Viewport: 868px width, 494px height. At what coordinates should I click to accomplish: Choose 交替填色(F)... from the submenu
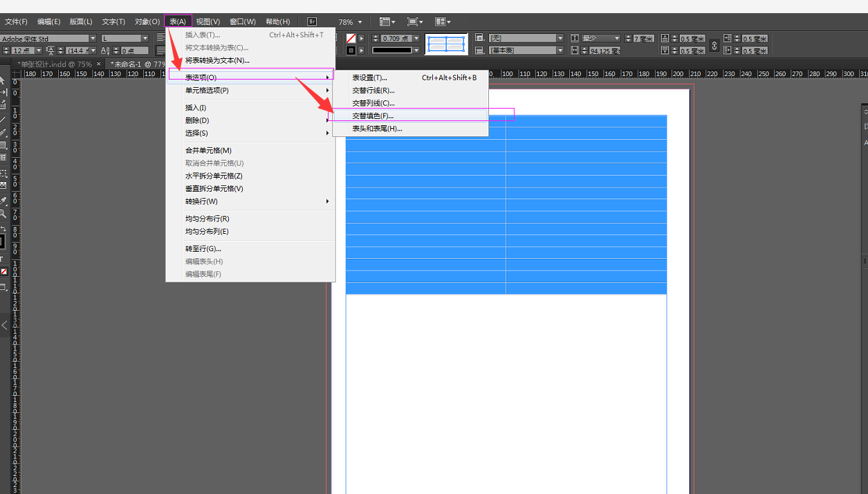pyautogui.click(x=373, y=116)
